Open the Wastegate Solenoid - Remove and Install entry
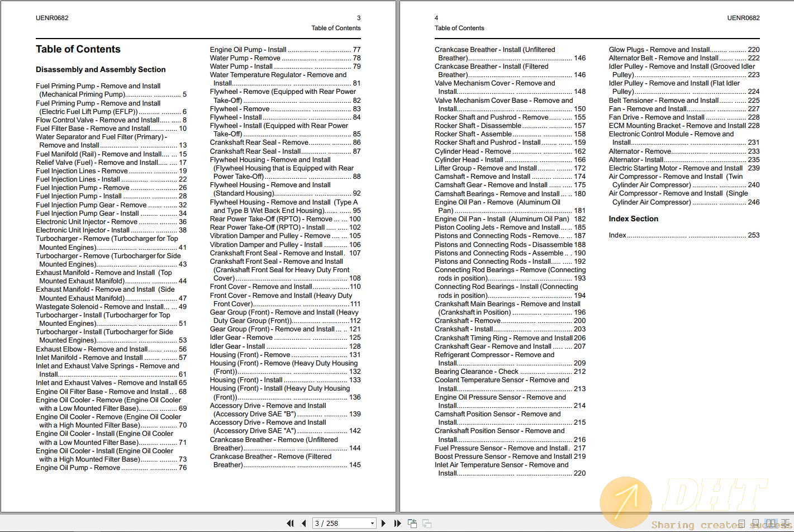Screen dimensions: 794x532 111,306
